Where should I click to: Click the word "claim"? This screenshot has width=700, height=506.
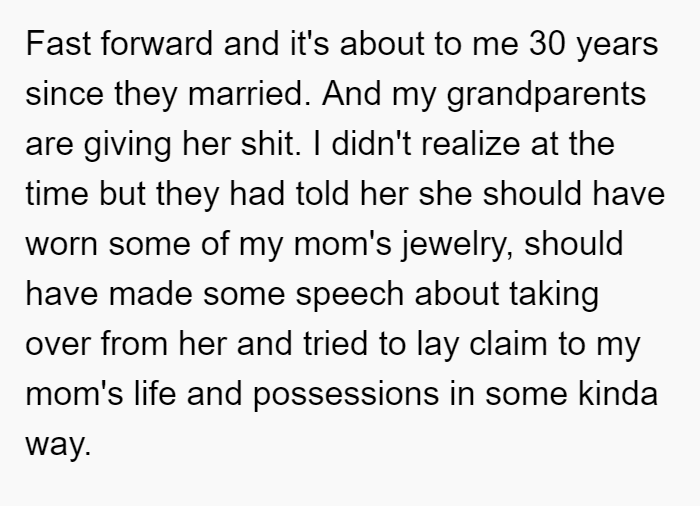coord(508,344)
